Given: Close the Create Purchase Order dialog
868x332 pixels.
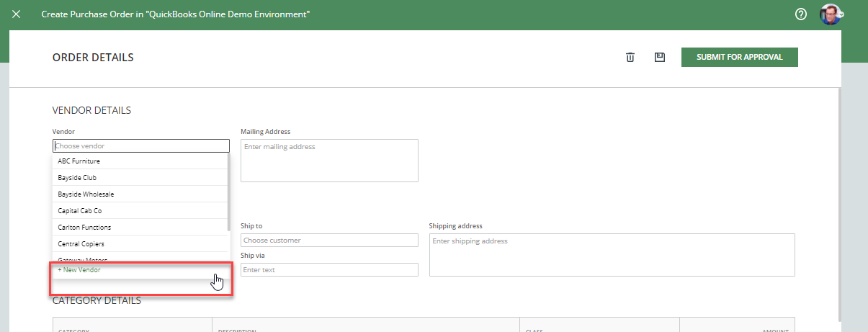Looking at the screenshot, I should point(17,14).
